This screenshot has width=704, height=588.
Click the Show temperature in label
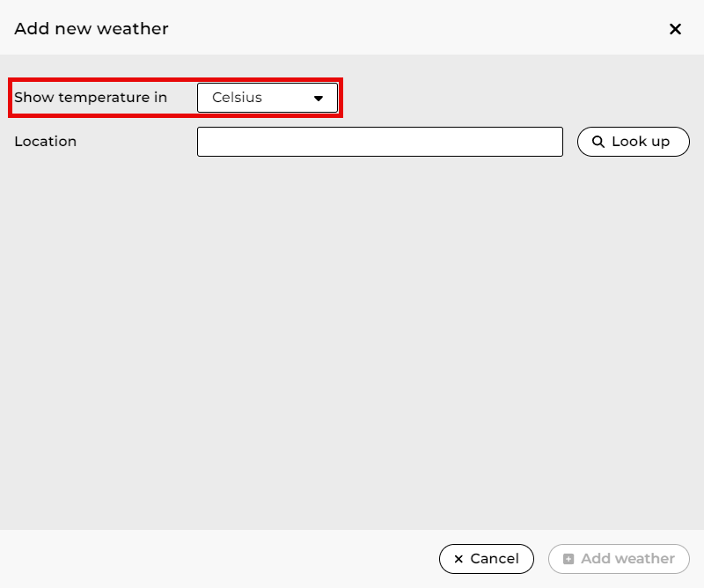tap(91, 98)
